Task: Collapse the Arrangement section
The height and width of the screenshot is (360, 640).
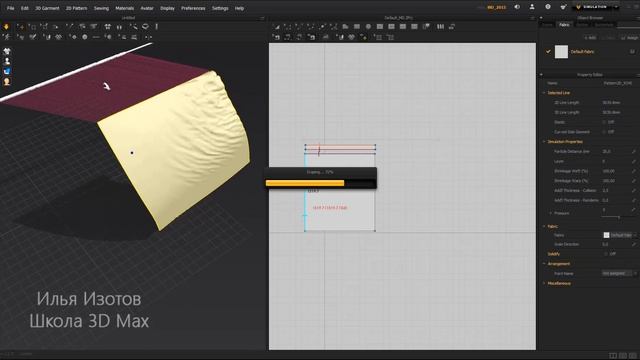Action: click(x=544, y=264)
